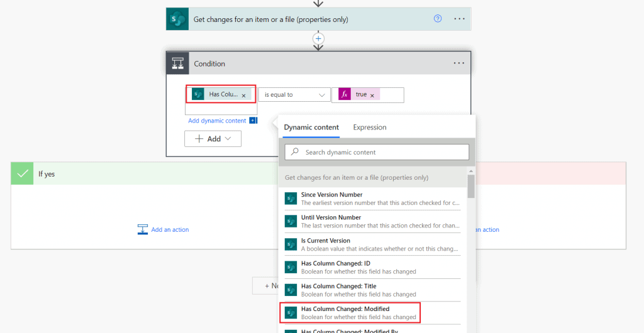Click Add an action in If yes branch
Image resolution: width=644 pixels, height=333 pixels.
(170, 230)
